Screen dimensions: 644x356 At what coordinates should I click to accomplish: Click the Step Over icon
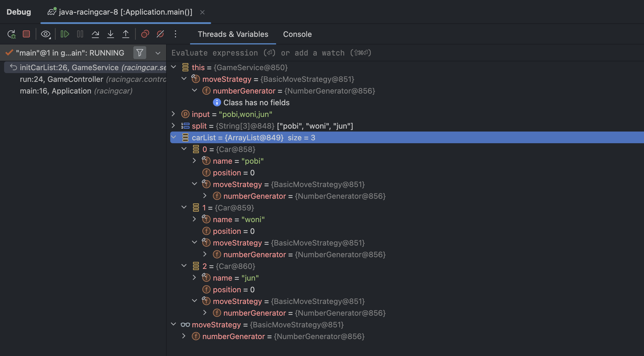[x=95, y=34]
